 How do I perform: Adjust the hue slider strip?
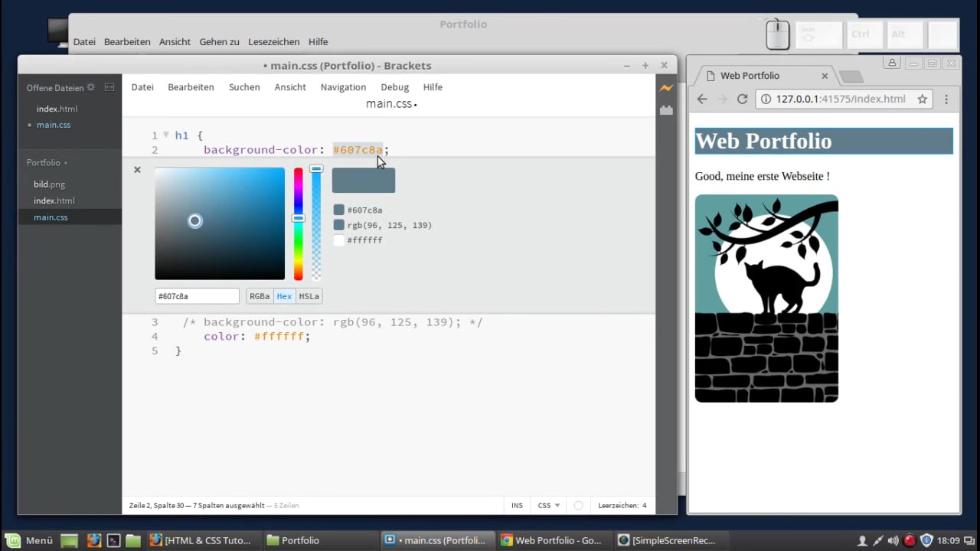click(x=299, y=223)
